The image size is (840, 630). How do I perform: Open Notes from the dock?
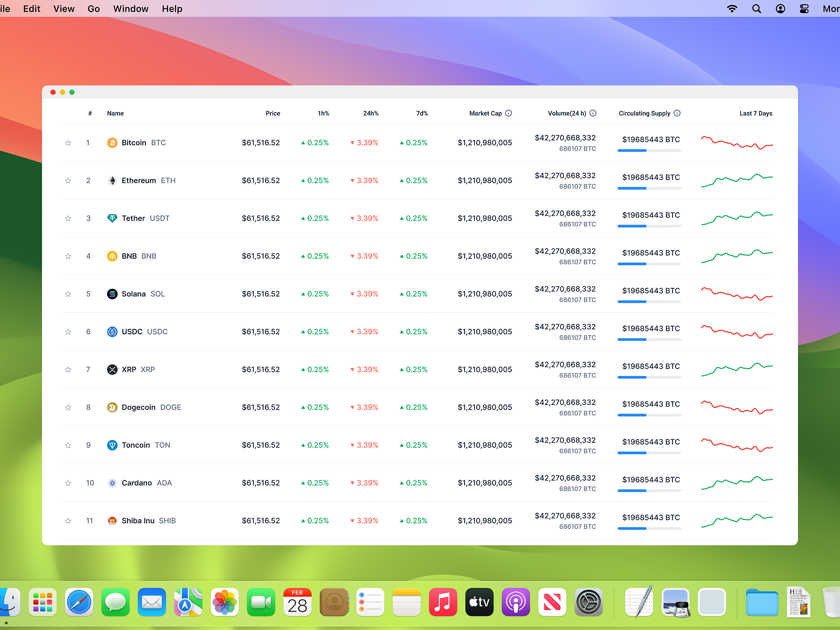[x=407, y=602]
